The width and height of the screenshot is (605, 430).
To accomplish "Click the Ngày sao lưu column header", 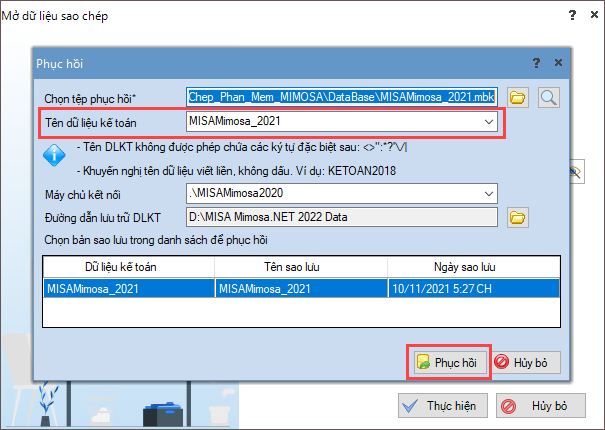I will 473,267.
